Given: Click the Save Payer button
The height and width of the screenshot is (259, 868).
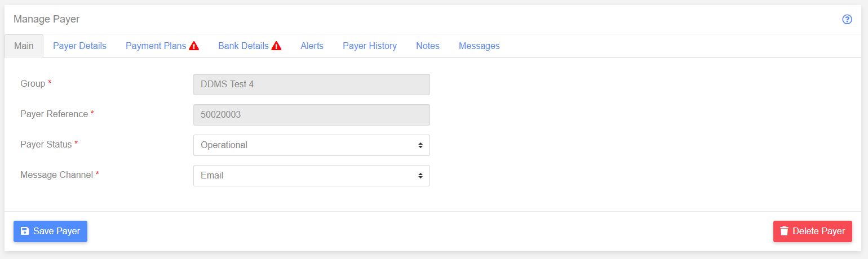Looking at the screenshot, I should (50, 231).
